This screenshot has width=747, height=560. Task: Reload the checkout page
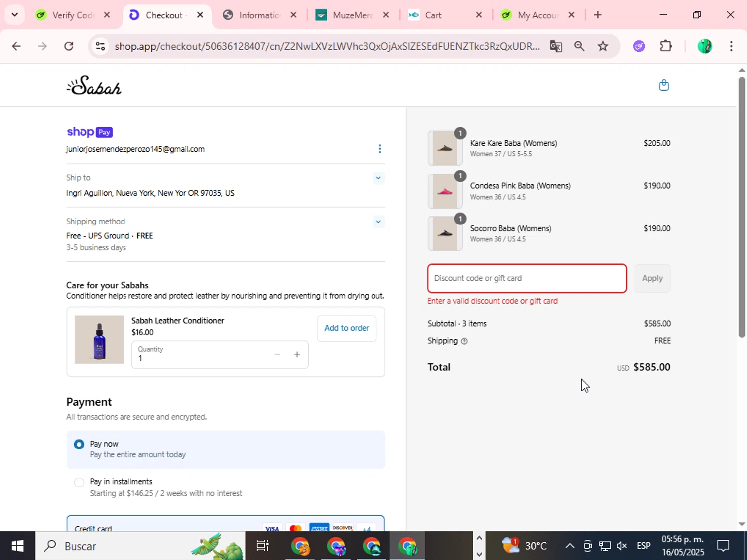[69, 46]
